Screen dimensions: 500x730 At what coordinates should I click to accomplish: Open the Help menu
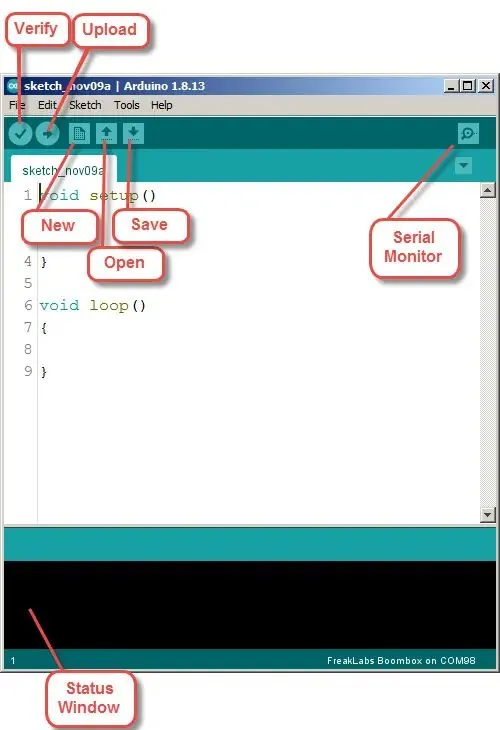162,105
